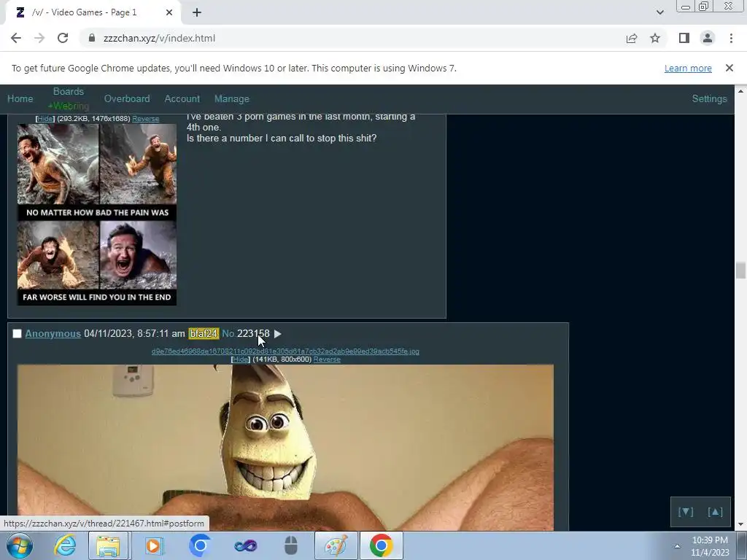Open the browser side panel
Image resolution: width=747 pixels, height=560 pixels.
click(x=684, y=38)
